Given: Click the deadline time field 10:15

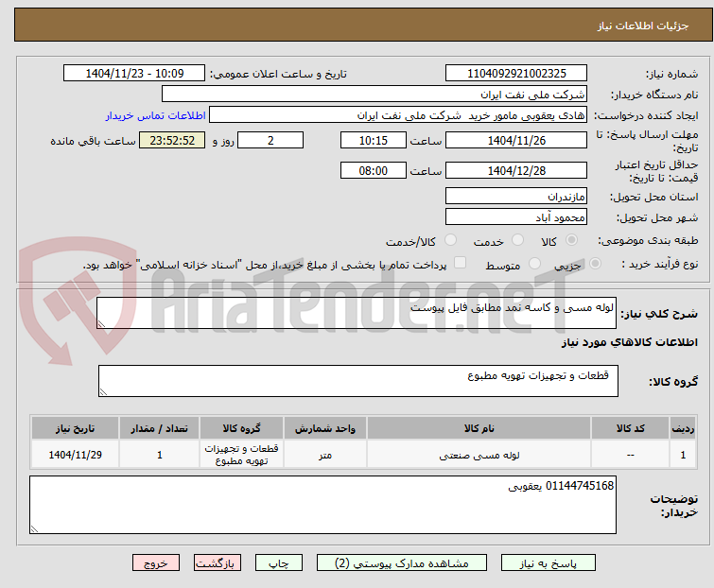Looking at the screenshot, I should (x=374, y=140).
